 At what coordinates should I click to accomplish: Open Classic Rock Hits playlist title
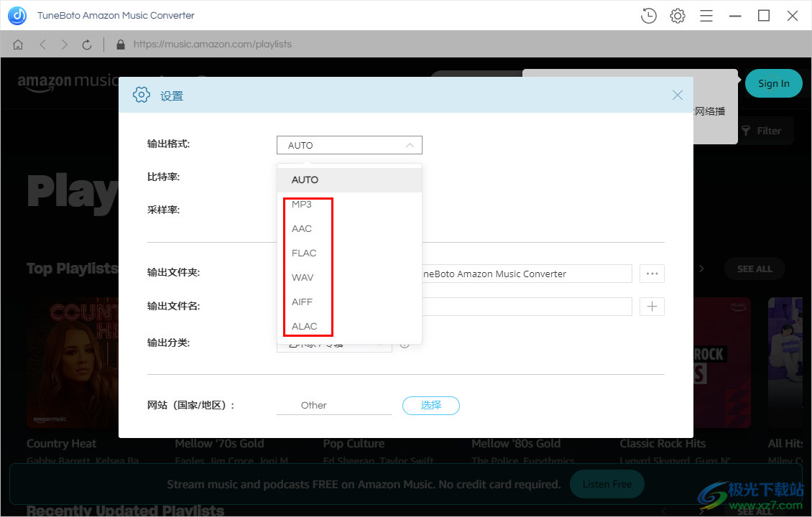(663, 444)
